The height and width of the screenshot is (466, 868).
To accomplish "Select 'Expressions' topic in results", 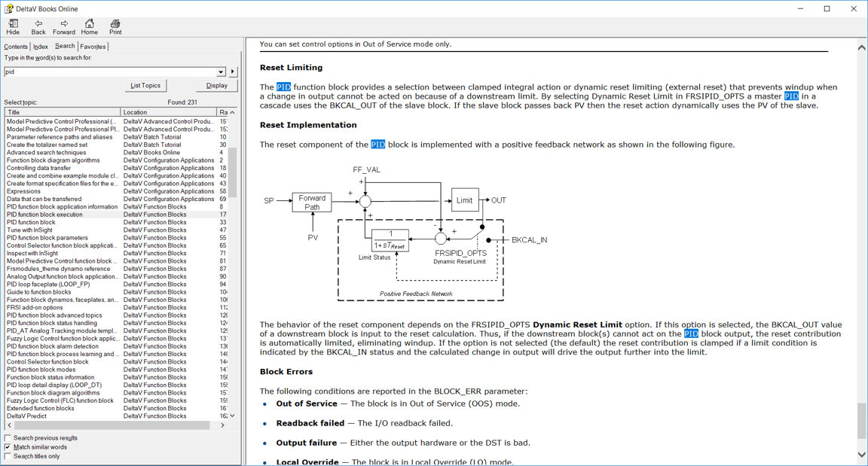I will tap(23, 191).
